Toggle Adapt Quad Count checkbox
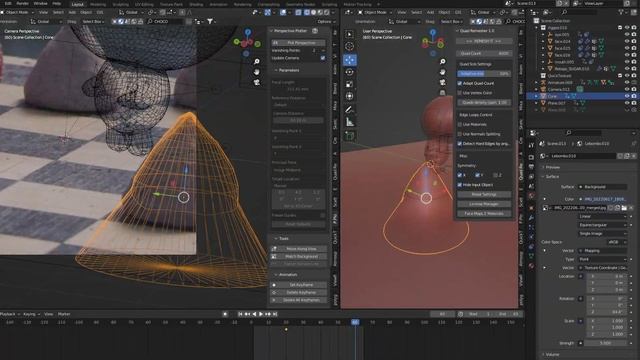 coord(460,83)
